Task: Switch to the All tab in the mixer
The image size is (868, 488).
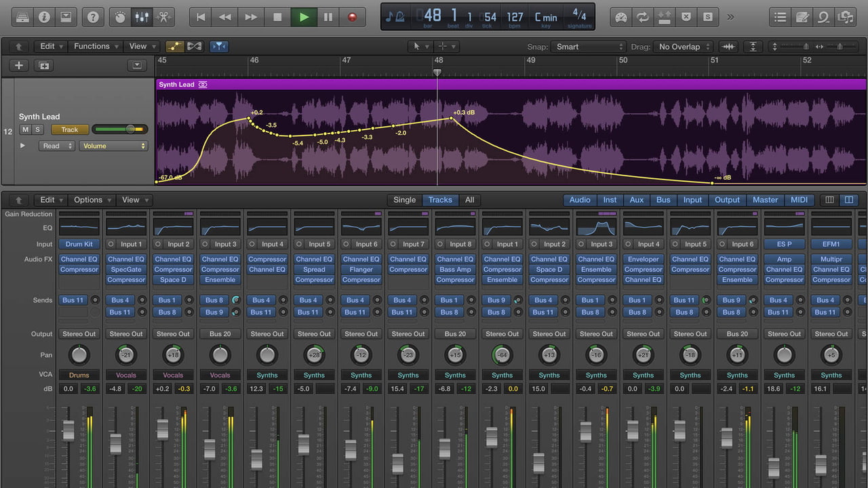Action: click(469, 200)
